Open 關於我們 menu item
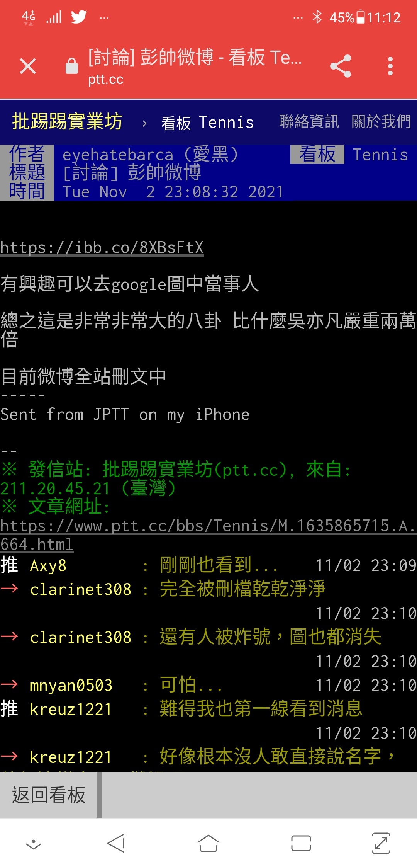The width and height of the screenshot is (417, 868). point(381,122)
